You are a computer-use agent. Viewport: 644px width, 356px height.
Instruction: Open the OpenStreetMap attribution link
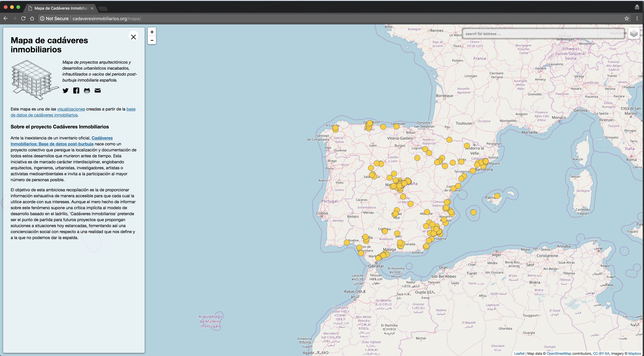coord(559,353)
